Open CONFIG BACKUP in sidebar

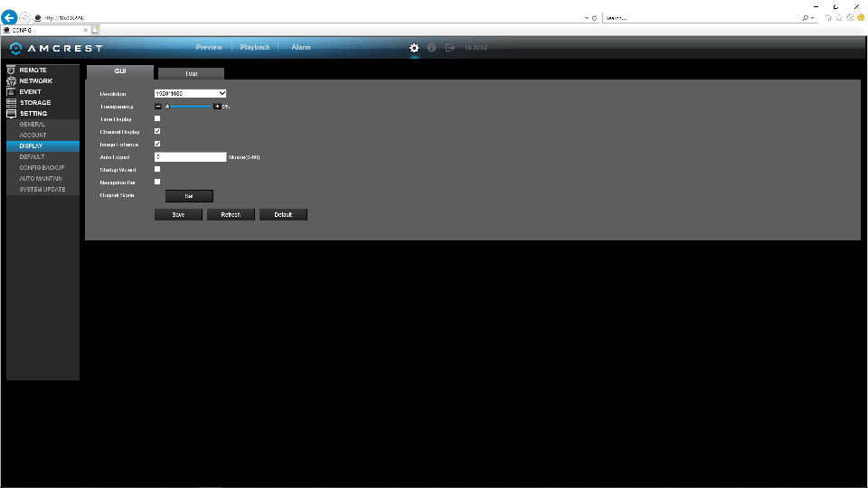point(42,168)
